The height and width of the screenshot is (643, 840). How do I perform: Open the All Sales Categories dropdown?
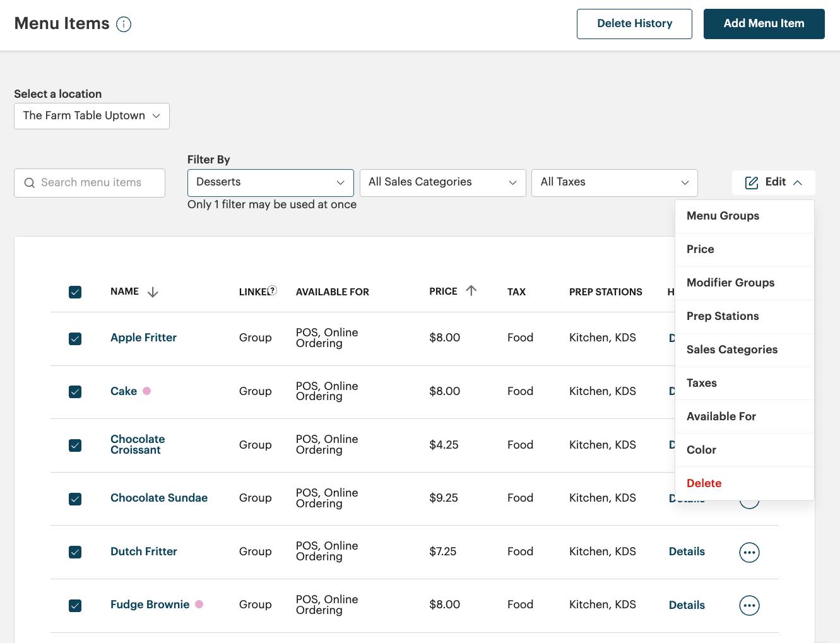coord(442,182)
